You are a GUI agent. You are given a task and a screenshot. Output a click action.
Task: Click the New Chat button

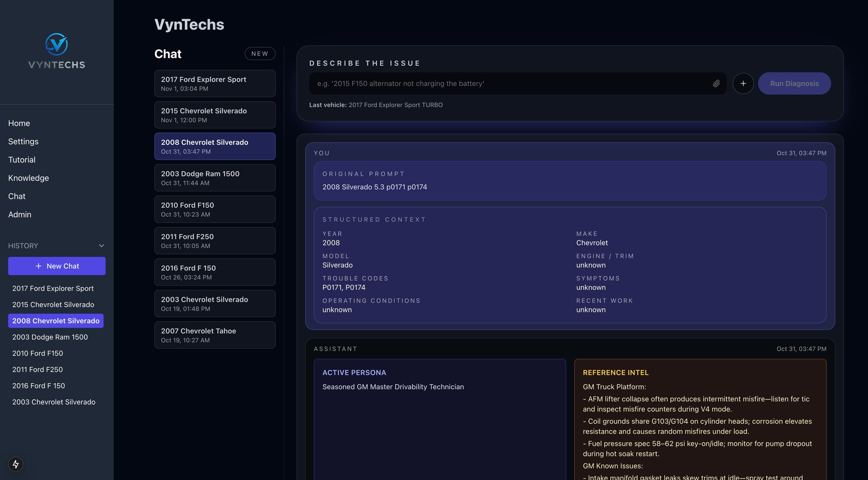(57, 266)
